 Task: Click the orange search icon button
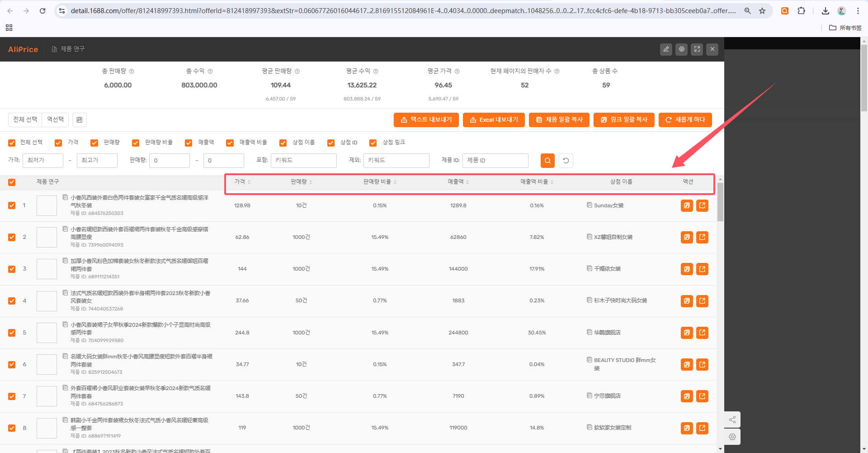(547, 161)
